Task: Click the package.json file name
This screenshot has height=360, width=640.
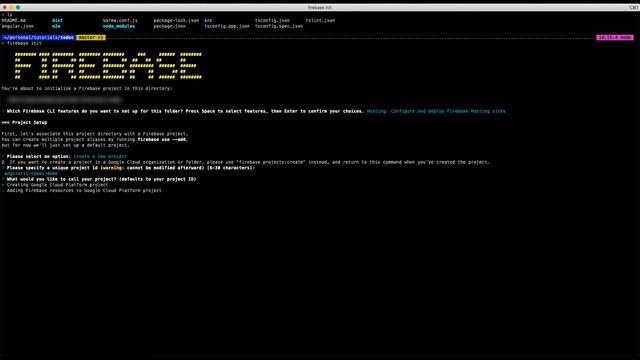Action: [169, 26]
